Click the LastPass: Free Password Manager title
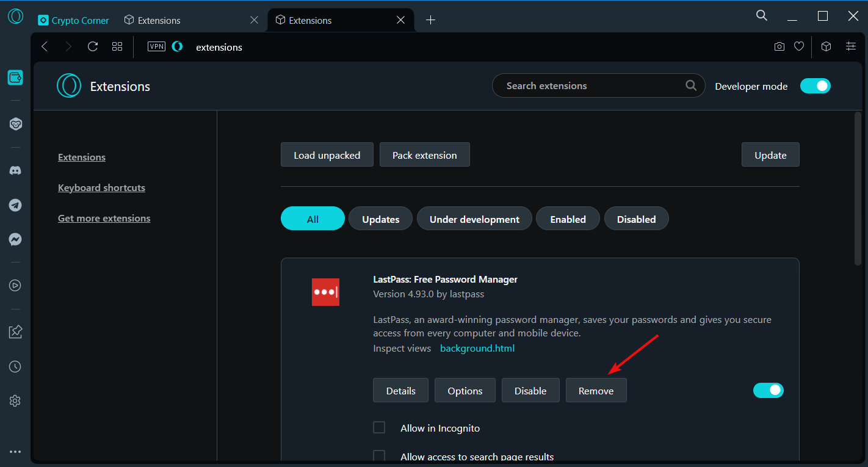Screen dimensions: 868x467 446,279
